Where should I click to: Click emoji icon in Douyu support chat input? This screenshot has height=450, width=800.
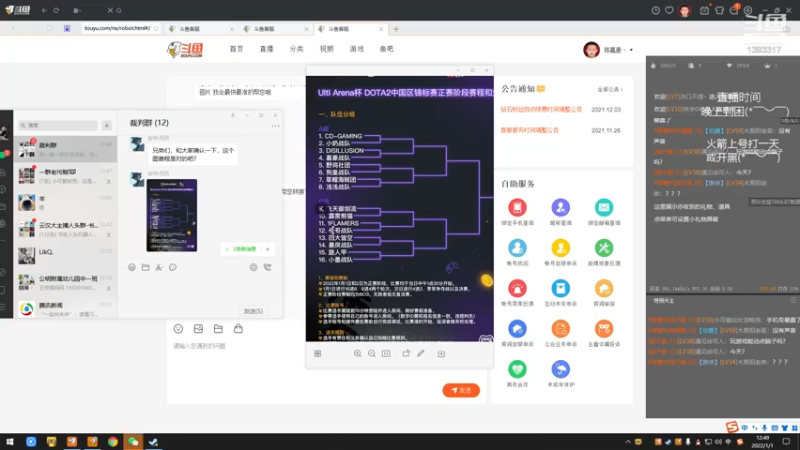[x=178, y=329]
